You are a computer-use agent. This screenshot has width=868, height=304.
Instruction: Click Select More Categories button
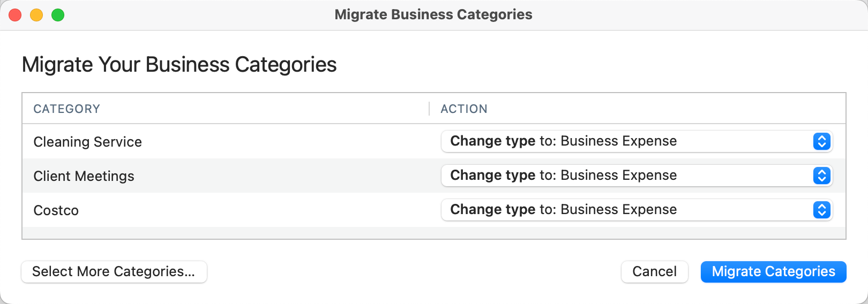point(114,272)
